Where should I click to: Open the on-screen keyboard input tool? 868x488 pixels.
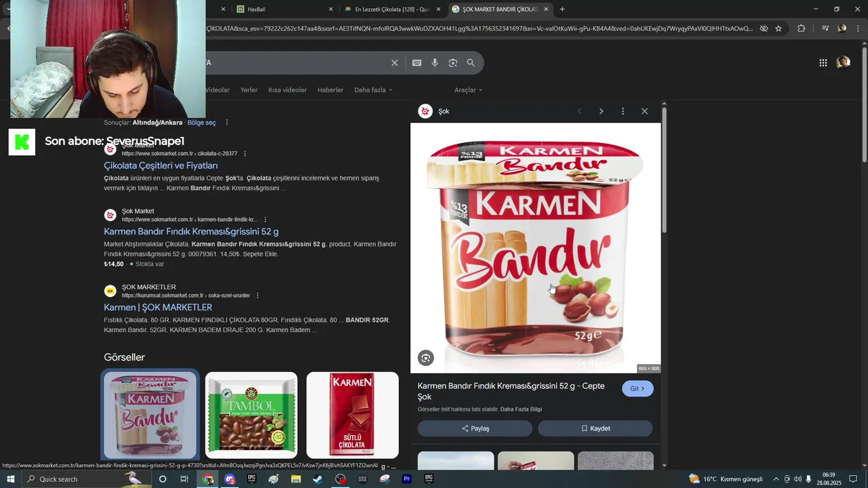[x=416, y=62]
